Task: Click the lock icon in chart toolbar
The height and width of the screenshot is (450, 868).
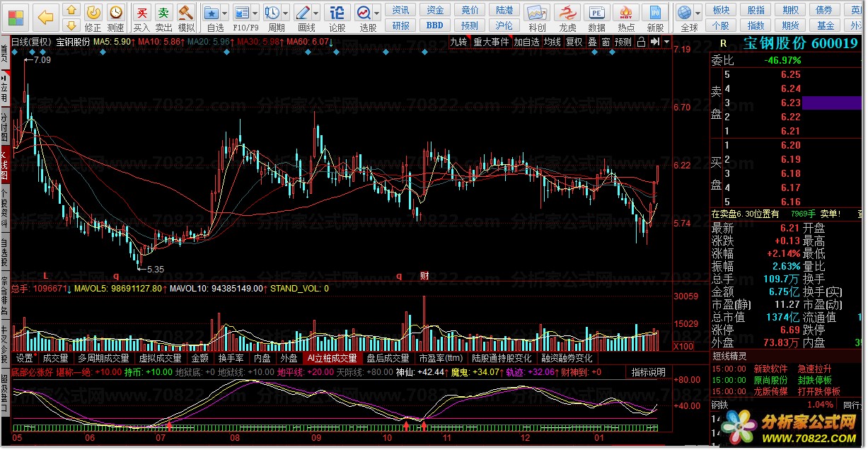Action: [641, 42]
